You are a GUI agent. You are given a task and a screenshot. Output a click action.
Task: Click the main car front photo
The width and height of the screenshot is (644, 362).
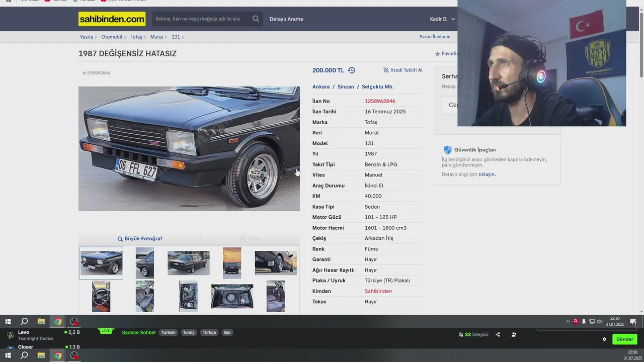pyautogui.click(x=189, y=149)
